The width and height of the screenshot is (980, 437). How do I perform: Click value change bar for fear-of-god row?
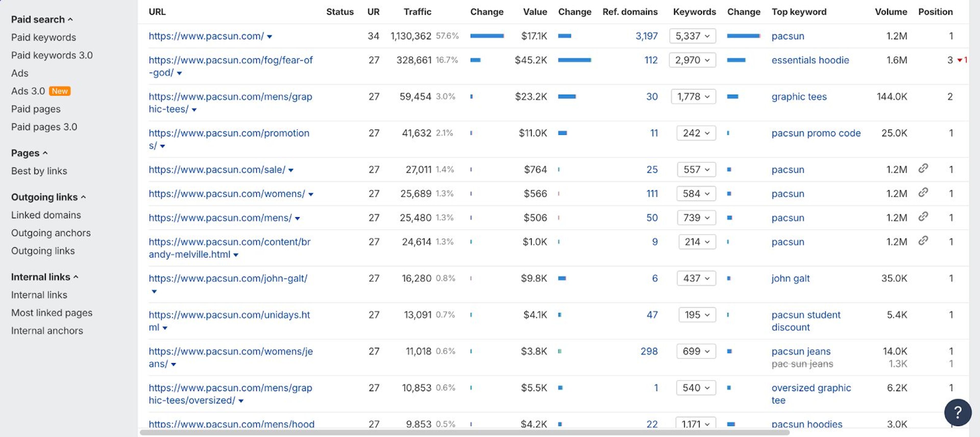(x=574, y=60)
